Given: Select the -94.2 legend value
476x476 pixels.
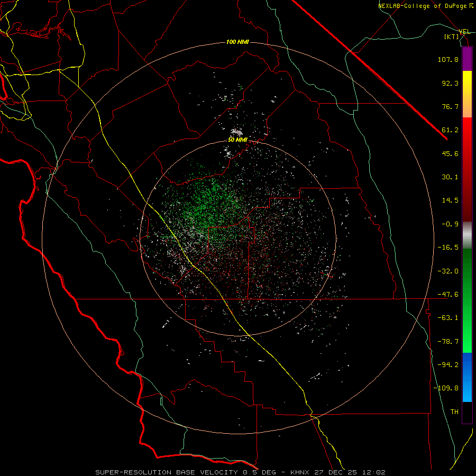Looking at the screenshot, I should pos(448,365).
